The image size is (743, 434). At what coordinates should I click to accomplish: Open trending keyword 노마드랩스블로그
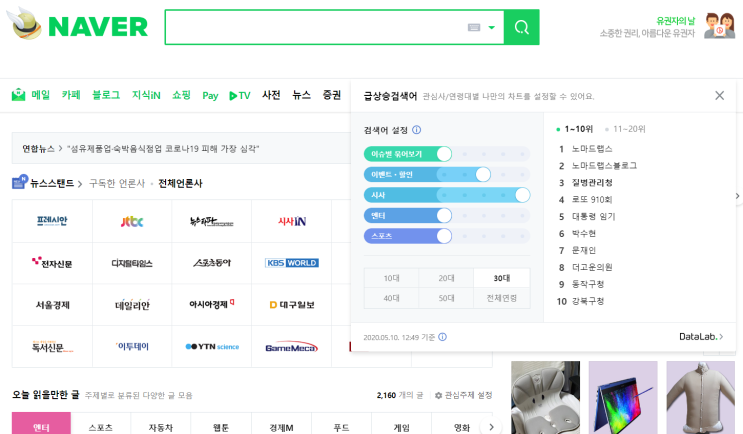604,166
